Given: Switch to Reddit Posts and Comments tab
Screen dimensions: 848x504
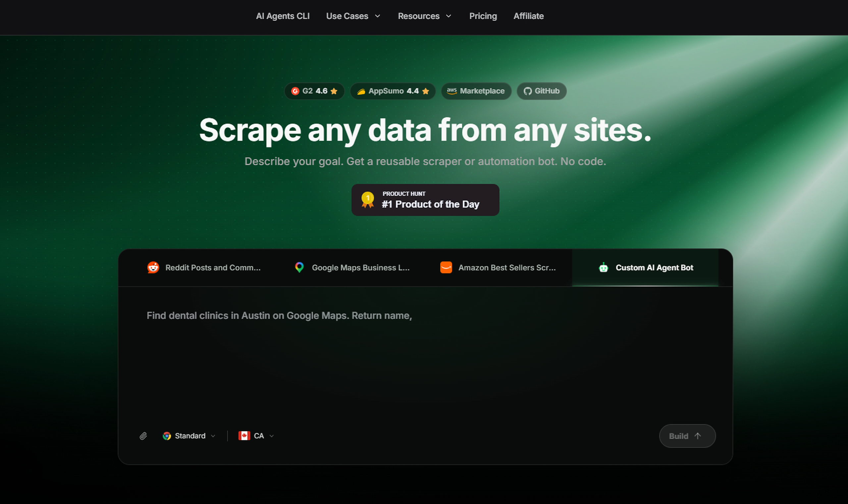Looking at the screenshot, I should [204, 268].
